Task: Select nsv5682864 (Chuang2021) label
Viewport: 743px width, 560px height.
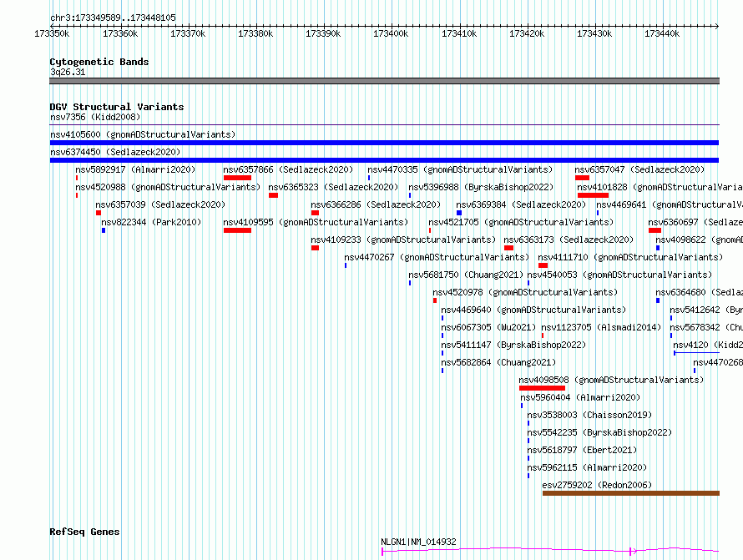Action: pos(498,362)
